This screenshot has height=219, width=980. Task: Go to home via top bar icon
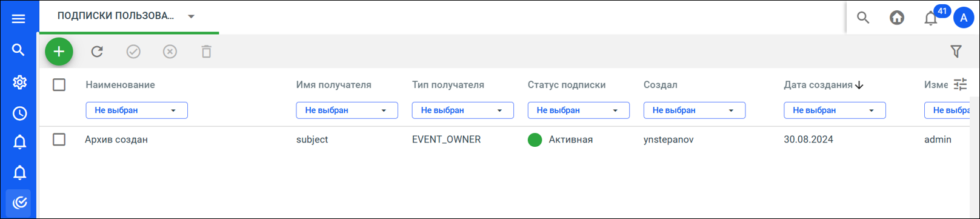pos(897,18)
